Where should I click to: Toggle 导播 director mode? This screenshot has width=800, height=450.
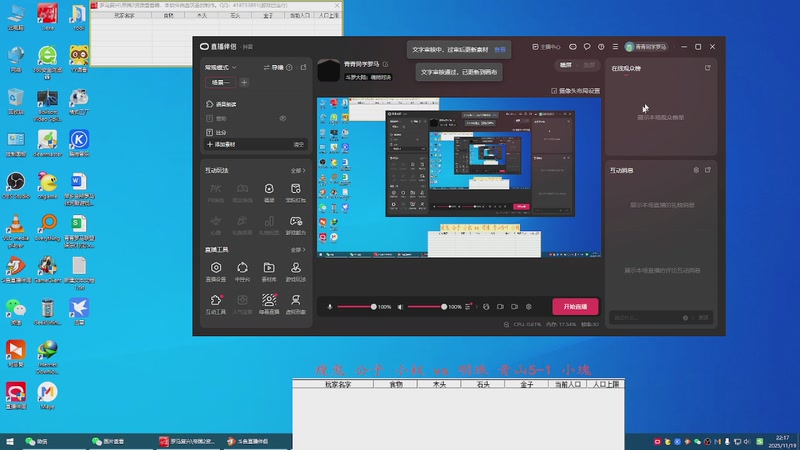click(x=273, y=67)
